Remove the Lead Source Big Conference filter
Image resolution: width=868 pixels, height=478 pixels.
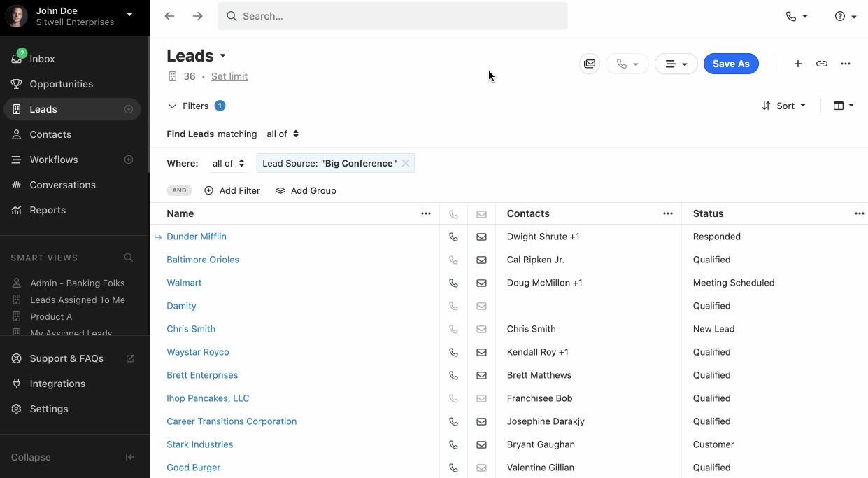pos(406,163)
